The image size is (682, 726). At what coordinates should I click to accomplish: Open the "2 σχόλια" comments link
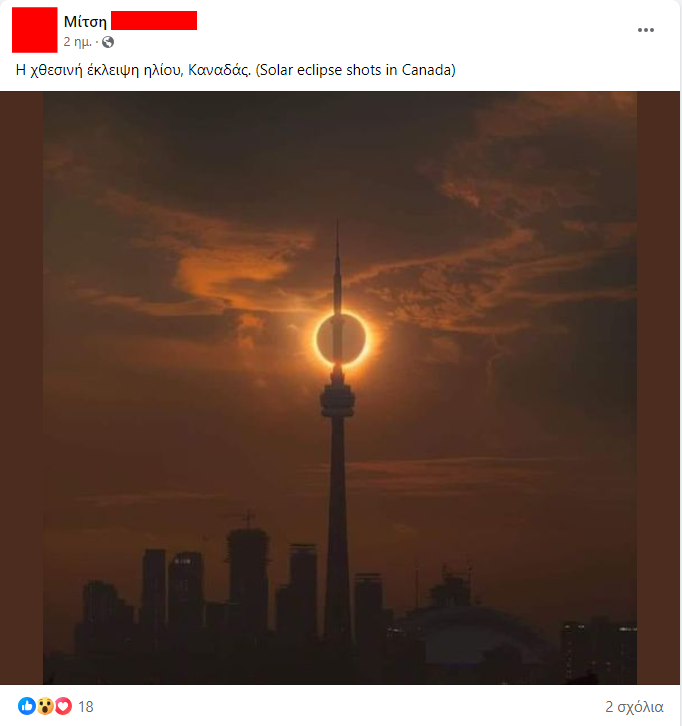(x=634, y=707)
